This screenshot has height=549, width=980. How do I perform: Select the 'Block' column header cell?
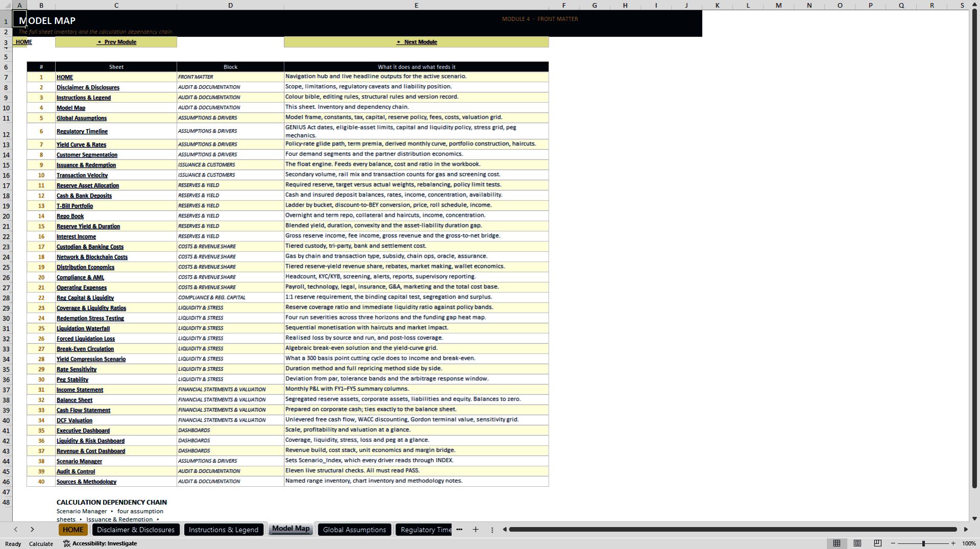point(230,67)
